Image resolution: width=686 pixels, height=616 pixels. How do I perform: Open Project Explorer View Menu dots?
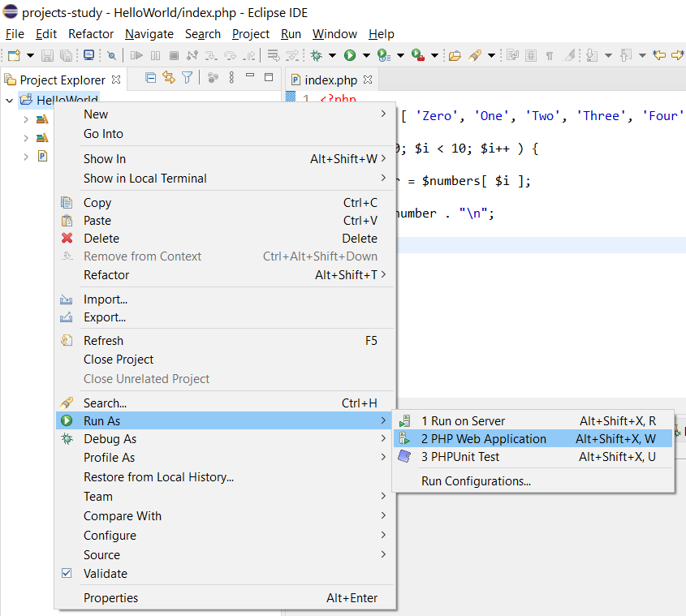coord(231,78)
